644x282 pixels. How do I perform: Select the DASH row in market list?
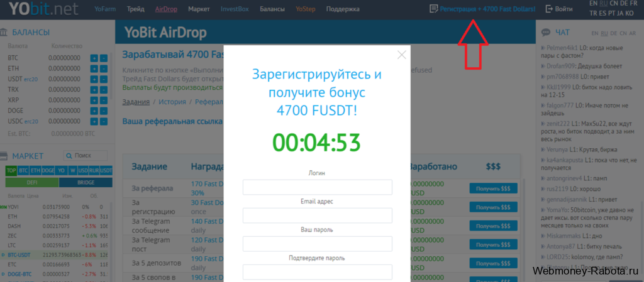(57, 226)
